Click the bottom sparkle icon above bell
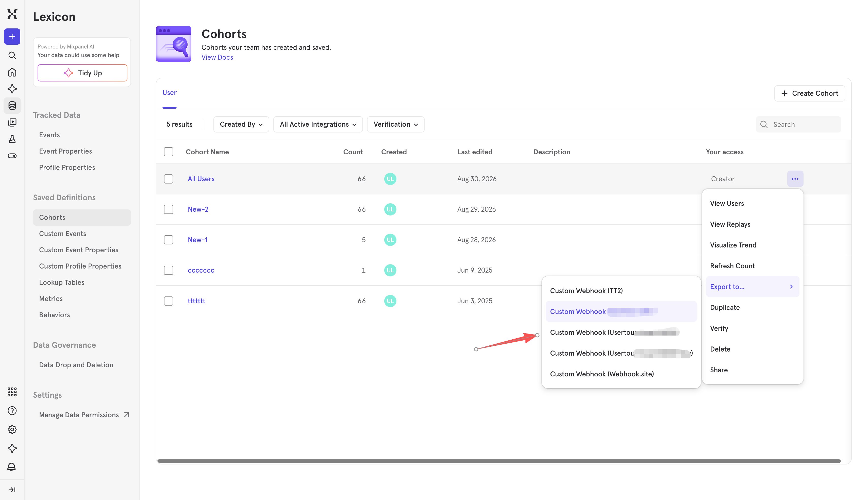This screenshot has height=500, width=868. pyautogui.click(x=12, y=448)
